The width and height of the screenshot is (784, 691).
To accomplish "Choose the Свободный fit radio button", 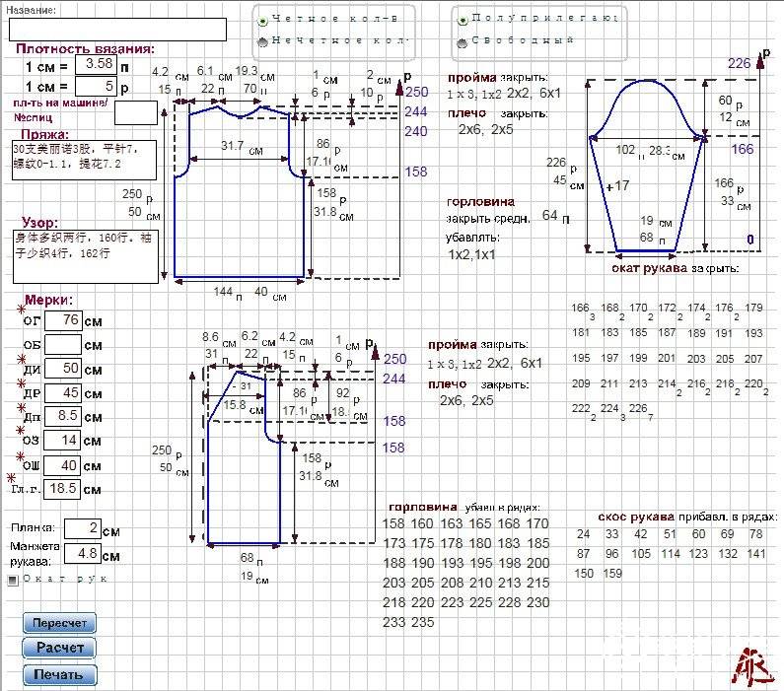I will (x=463, y=42).
